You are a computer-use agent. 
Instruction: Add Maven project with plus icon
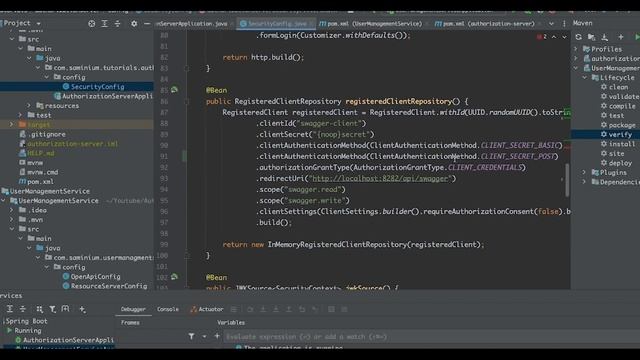coord(621,37)
